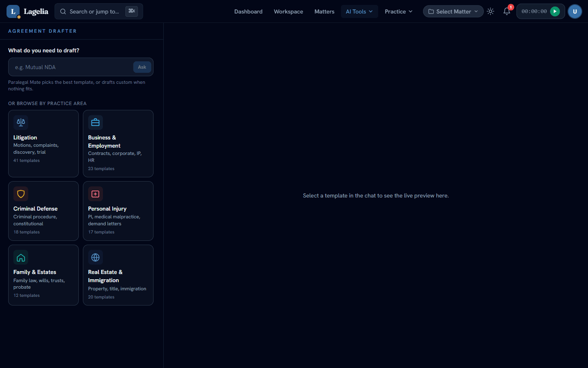Image resolution: width=588 pixels, height=368 pixels.
Task: Click the Litigation scales icon
Action: click(21, 122)
